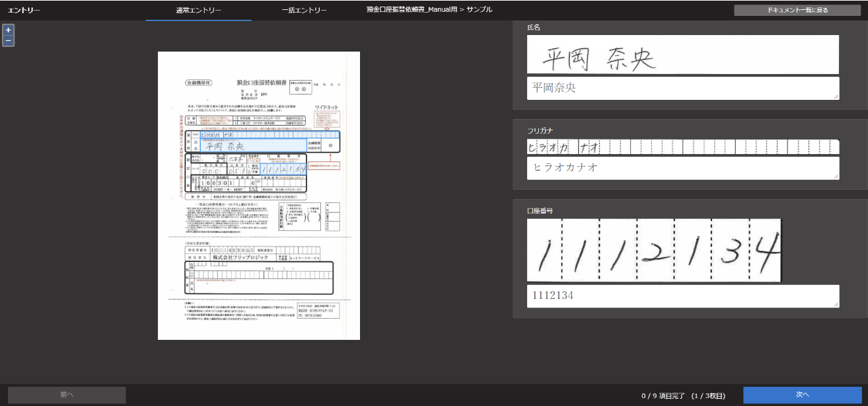
Task: Grab the resize handle of 氏名 textarea
Action: (836, 97)
